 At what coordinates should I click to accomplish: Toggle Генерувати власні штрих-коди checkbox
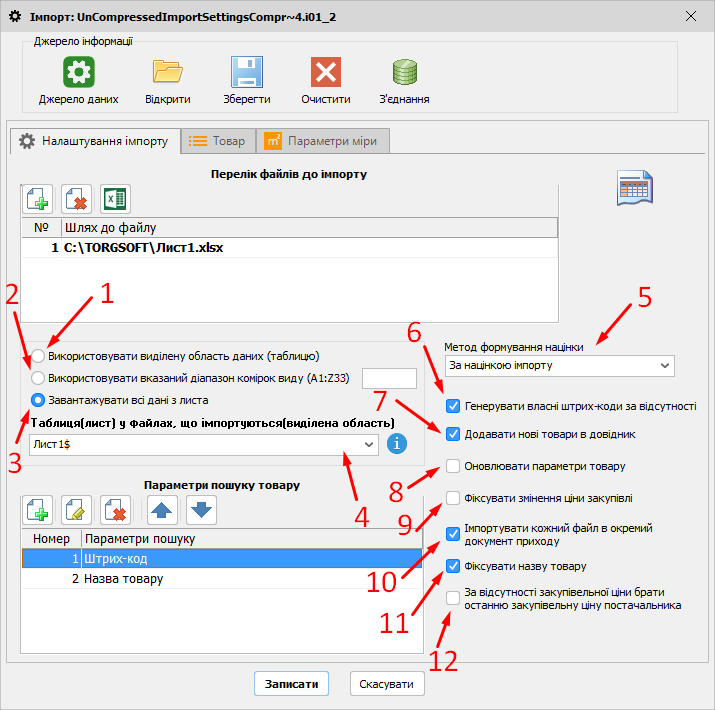[454, 406]
